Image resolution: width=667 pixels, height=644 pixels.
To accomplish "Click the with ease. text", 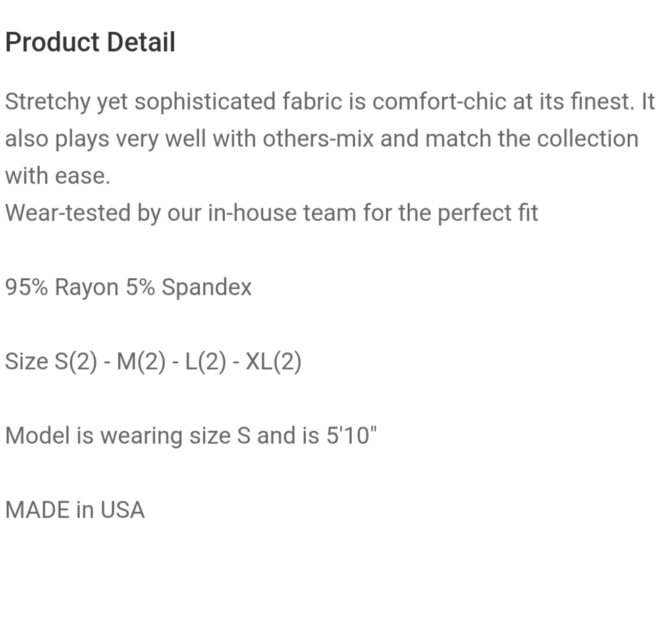I will tap(58, 176).
